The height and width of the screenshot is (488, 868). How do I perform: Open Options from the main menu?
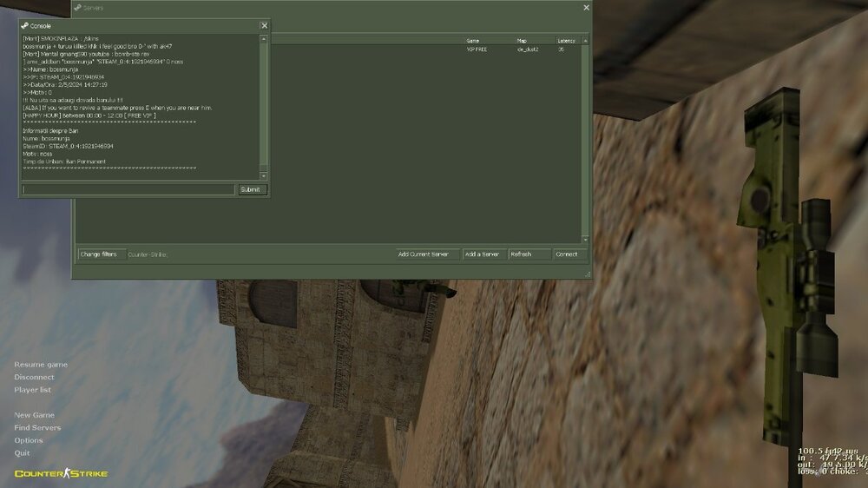29,440
